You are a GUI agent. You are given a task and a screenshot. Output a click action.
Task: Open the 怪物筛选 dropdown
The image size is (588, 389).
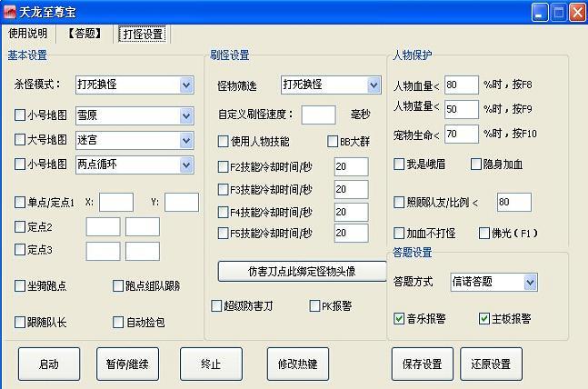(x=374, y=85)
